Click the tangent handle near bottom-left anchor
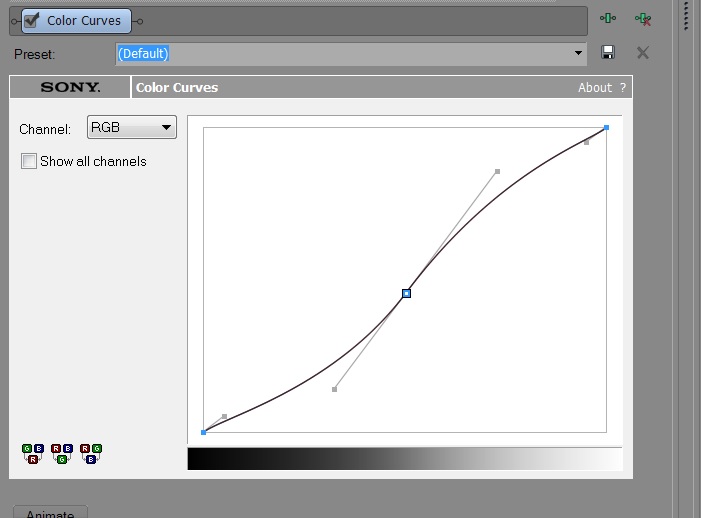Screen dimensions: 701x518 [x=224, y=417]
